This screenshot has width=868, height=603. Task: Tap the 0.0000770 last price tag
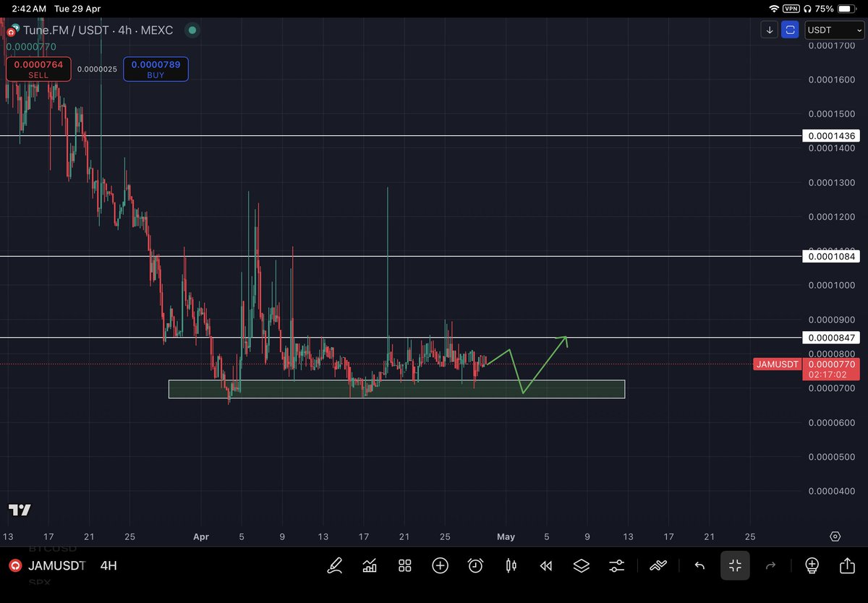[x=831, y=364]
